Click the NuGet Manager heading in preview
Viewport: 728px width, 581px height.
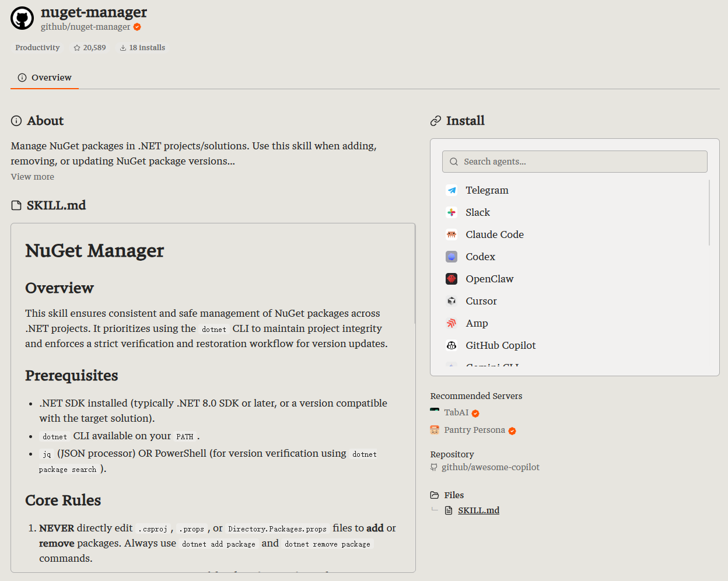pos(94,251)
